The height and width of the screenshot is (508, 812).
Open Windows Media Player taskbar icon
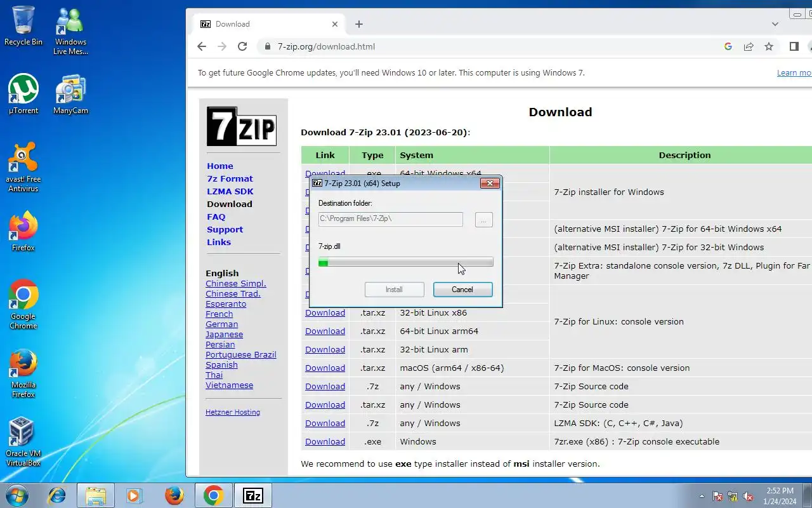(134, 495)
